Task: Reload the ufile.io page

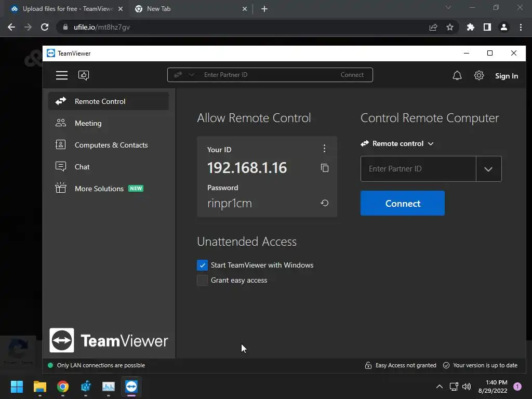Action: 45,27
